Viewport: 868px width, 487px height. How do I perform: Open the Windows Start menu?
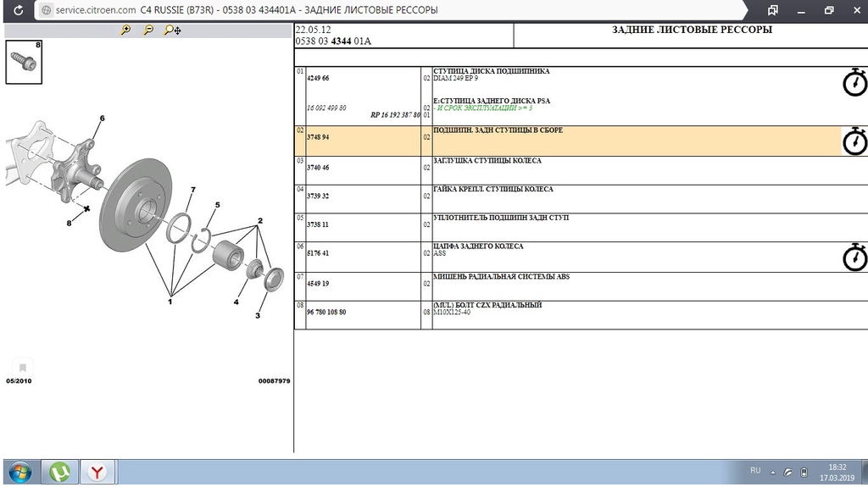pos(20,473)
